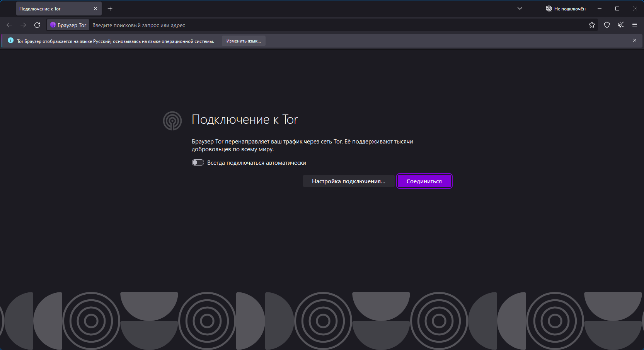
Task: Click the Не подключён status indicator
Action: point(565,9)
